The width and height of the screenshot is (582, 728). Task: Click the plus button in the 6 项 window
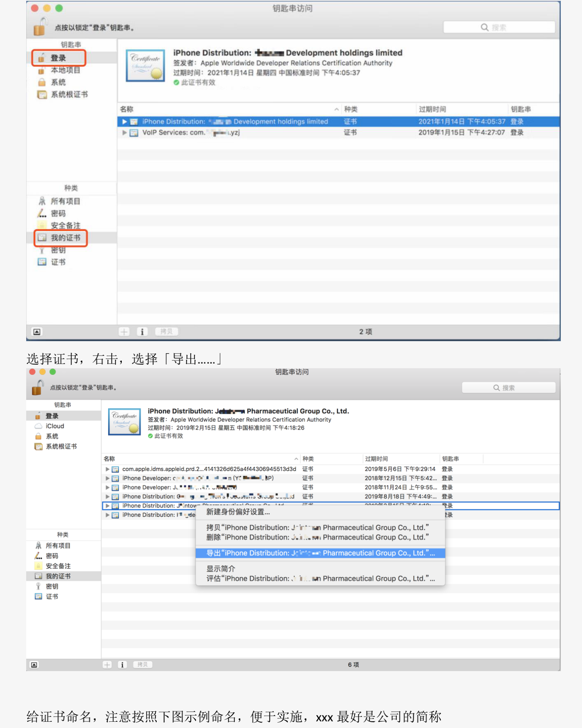[107, 664]
